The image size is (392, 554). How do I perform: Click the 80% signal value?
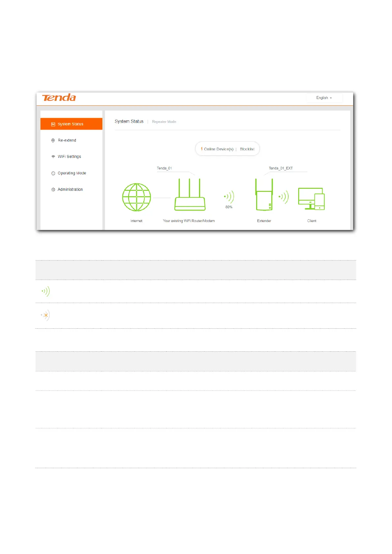(229, 207)
